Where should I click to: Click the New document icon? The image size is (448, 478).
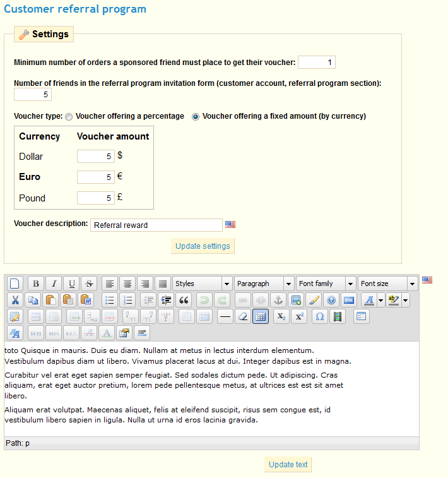click(x=15, y=284)
